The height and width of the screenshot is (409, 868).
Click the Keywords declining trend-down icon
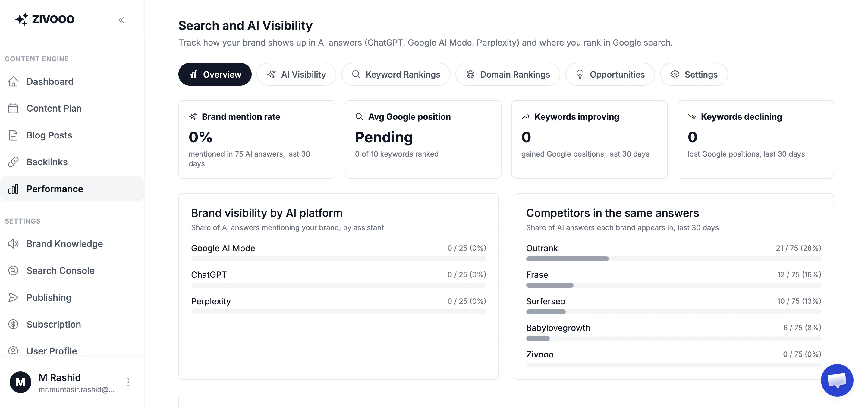click(692, 117)
